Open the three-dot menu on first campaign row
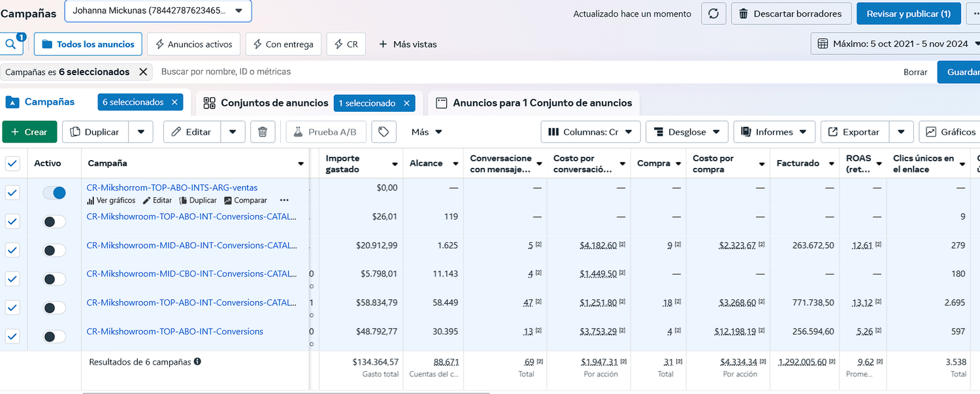Image resolution: width=980 pixels, height=394 pixels. (x=284, y=201)
